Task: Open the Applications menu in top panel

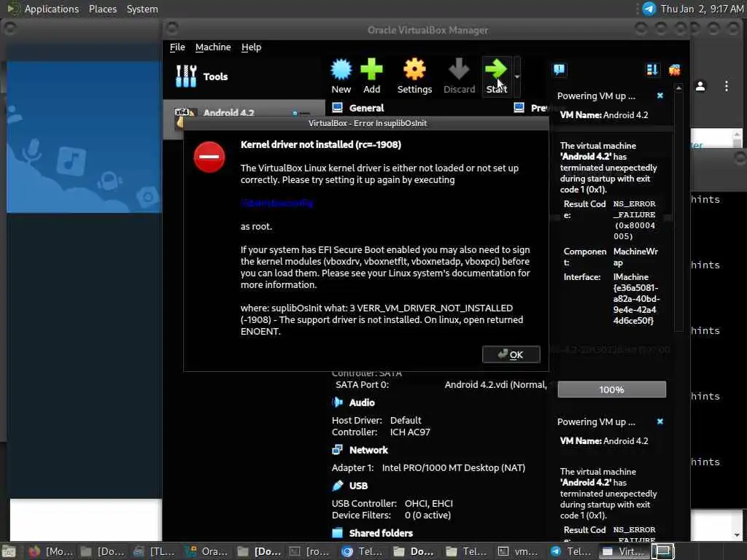Action: coord(52,9)
